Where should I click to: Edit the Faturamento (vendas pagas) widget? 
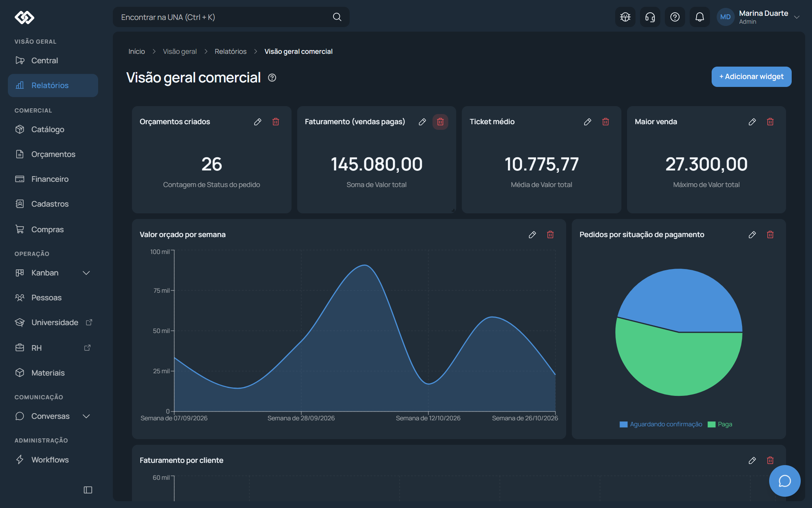tap(422, 122)
